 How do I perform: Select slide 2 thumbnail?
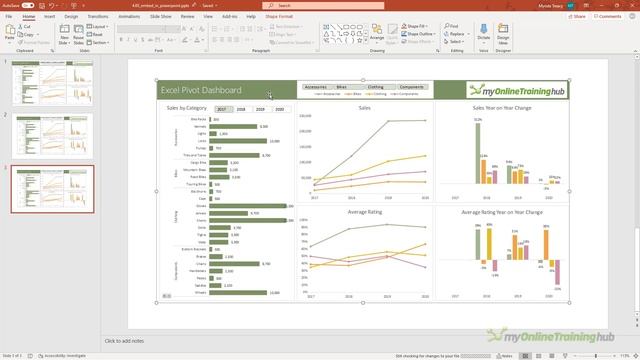click(52, 136)
